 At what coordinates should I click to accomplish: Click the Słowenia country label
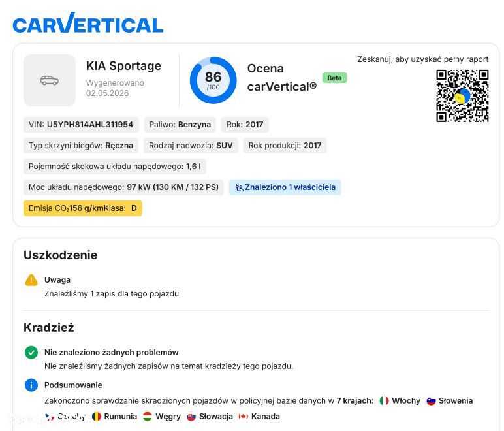click(456, 401)
